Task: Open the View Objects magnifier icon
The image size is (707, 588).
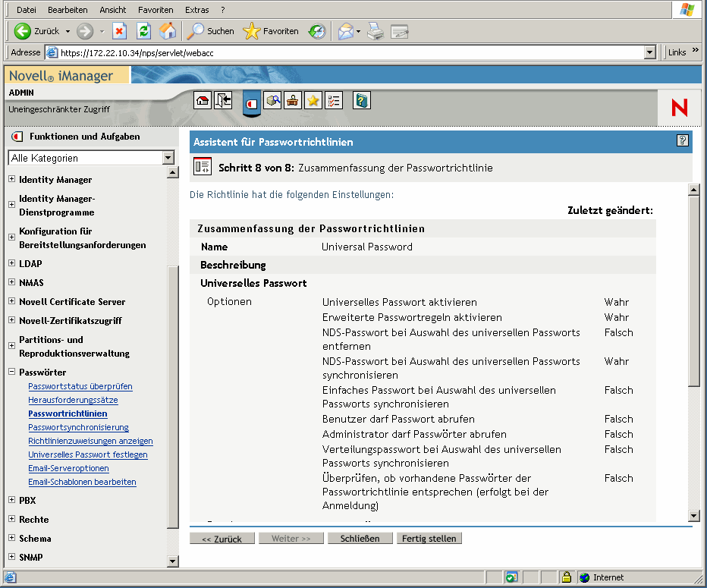Action: pos(273,101)
